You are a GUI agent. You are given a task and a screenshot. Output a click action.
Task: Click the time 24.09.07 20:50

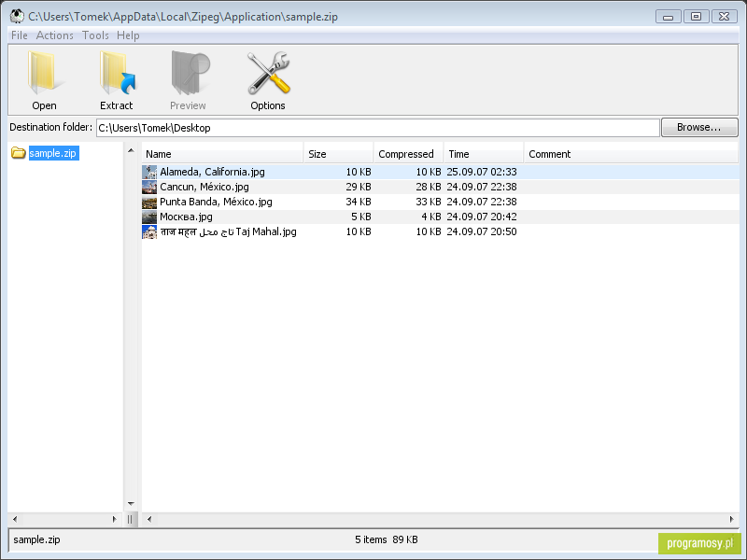coord(482,231)
